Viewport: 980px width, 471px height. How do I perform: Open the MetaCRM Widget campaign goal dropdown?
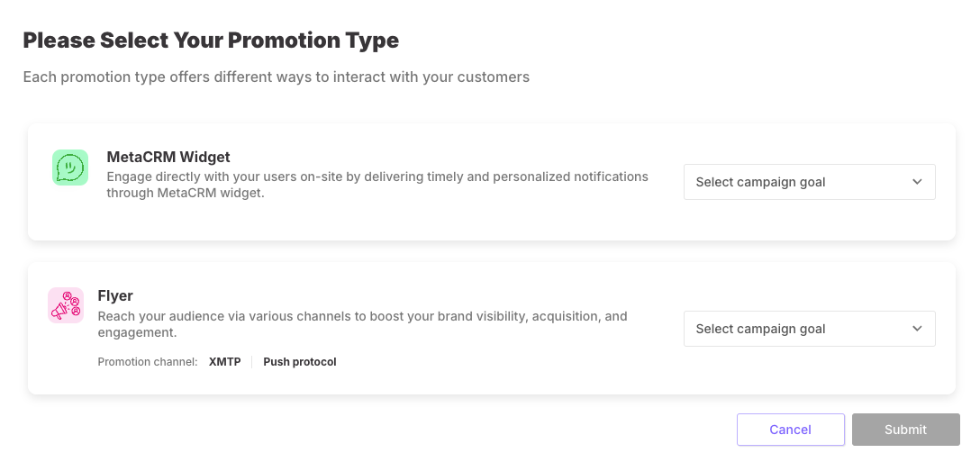[809, 182]
